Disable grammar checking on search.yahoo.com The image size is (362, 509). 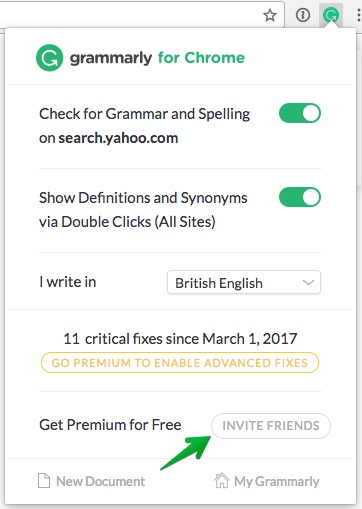300,113
